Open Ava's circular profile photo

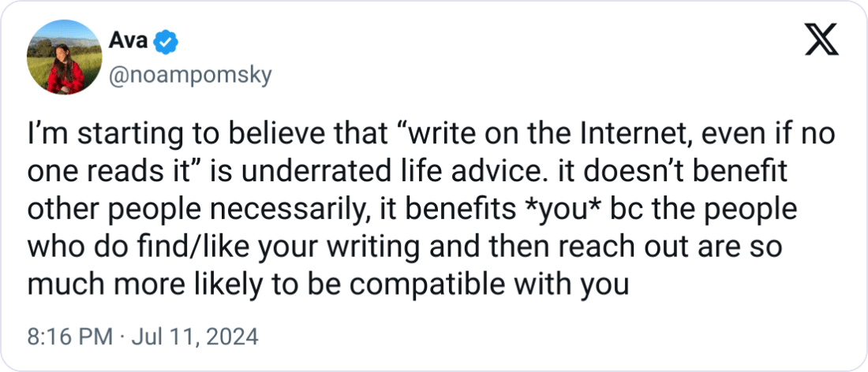point(64,57)
